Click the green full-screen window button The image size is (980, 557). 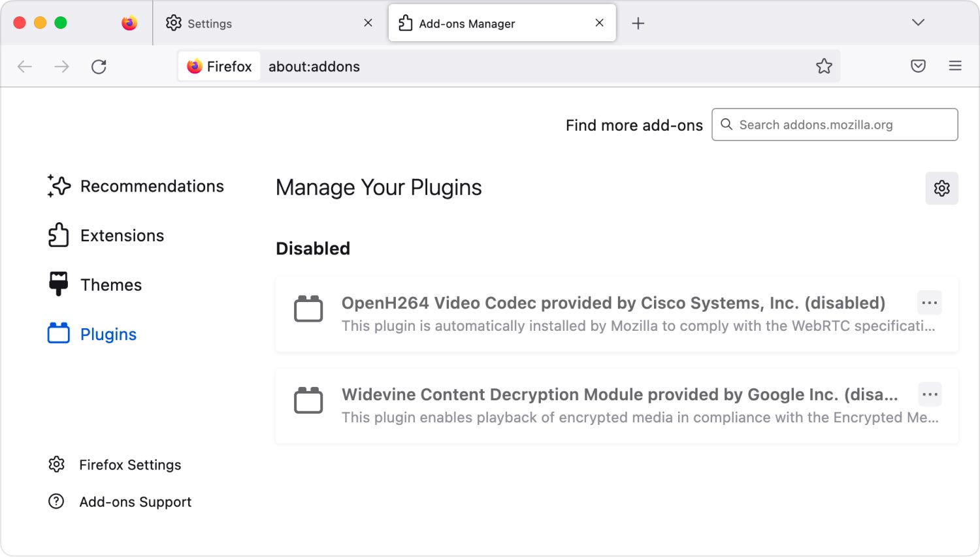tap(61, 23)
